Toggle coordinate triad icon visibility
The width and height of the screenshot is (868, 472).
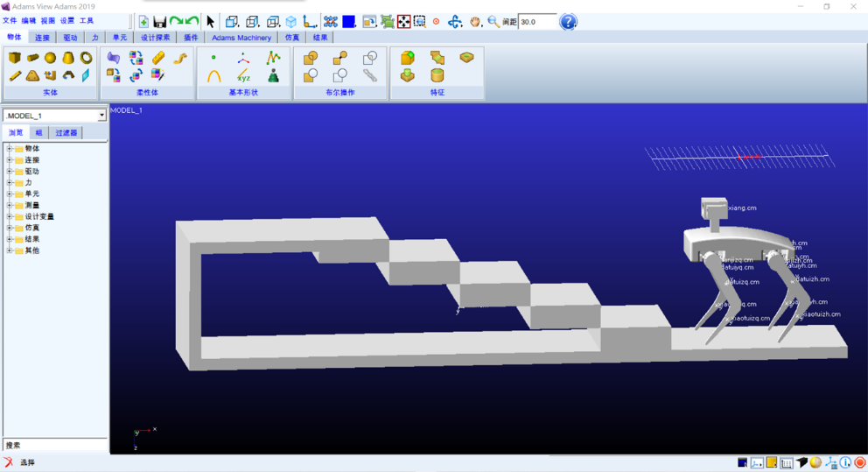point(831,462)
